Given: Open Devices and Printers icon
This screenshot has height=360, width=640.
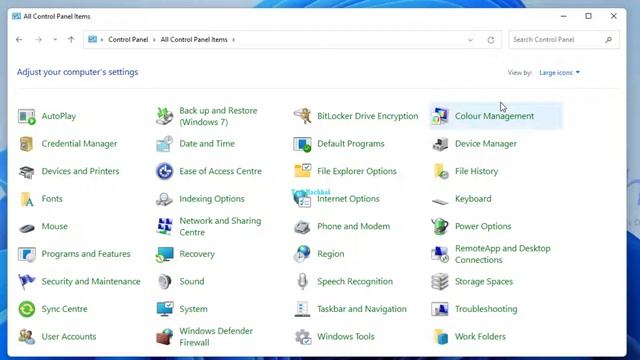Looking at the screenshot, I should (x=27, y=171).
